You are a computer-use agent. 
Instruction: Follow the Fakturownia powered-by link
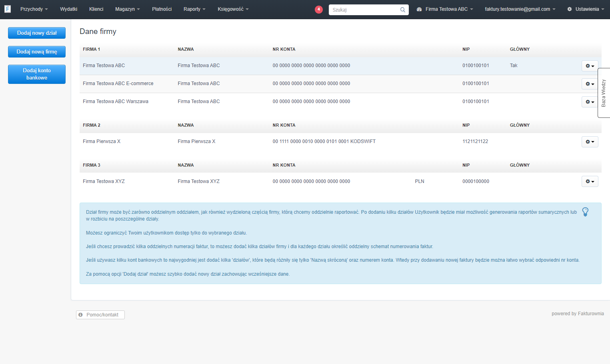tap(591, 314)
